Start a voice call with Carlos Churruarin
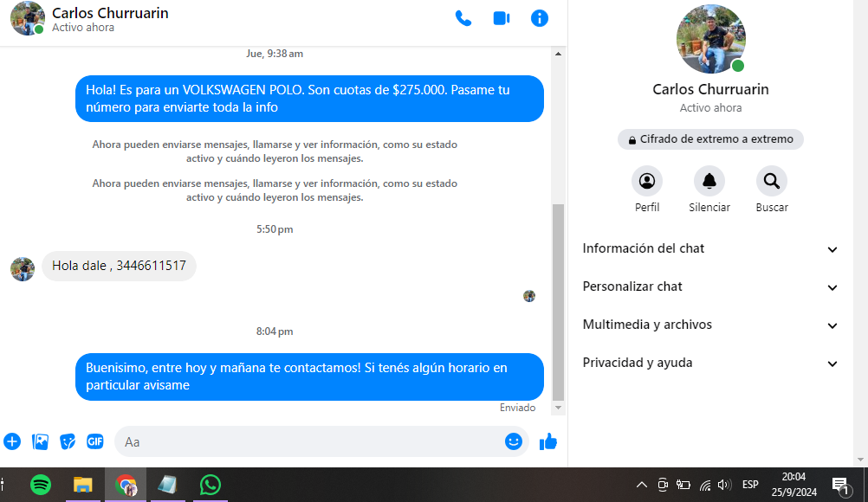Image resolution: width=868 pixels, height=502 pixels. pyautogui.click(x=463, y=18)
